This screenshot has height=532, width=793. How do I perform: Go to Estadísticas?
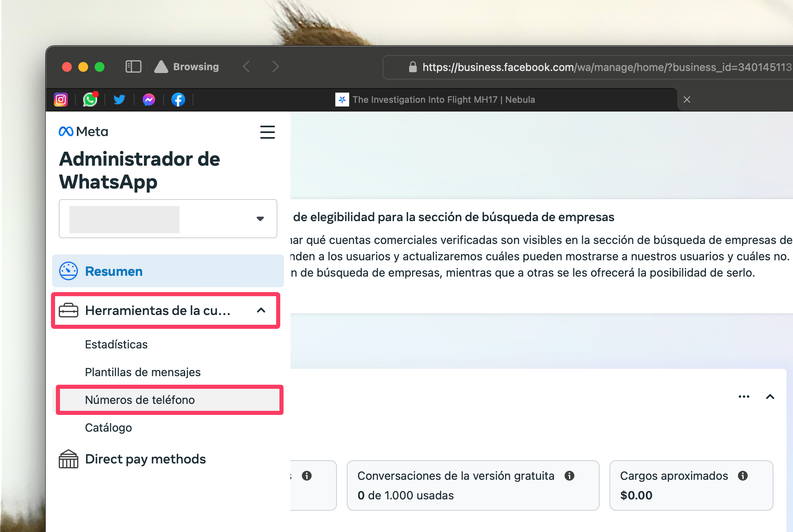(116, 344)
